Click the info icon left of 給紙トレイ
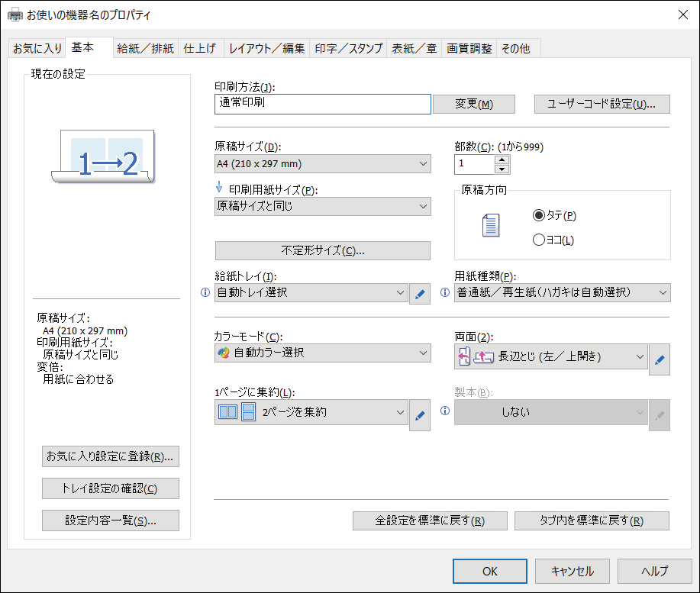 (205, 292)
